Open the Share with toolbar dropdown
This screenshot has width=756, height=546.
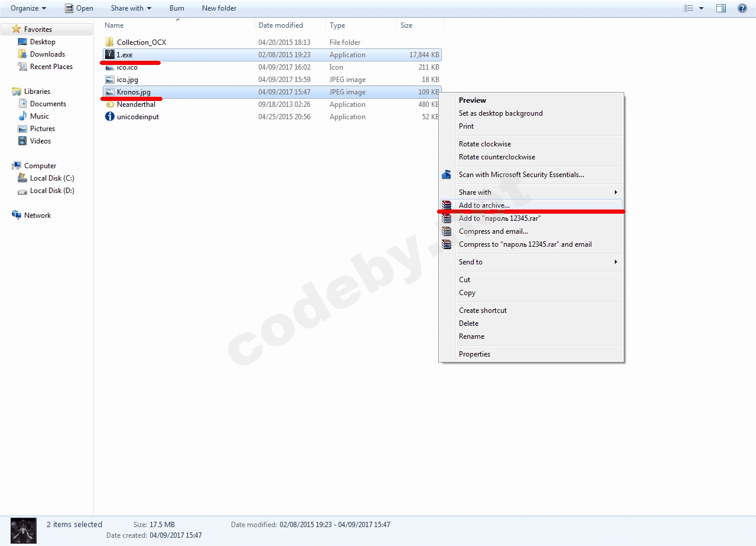pyautogui.click(x=131, y=8)
